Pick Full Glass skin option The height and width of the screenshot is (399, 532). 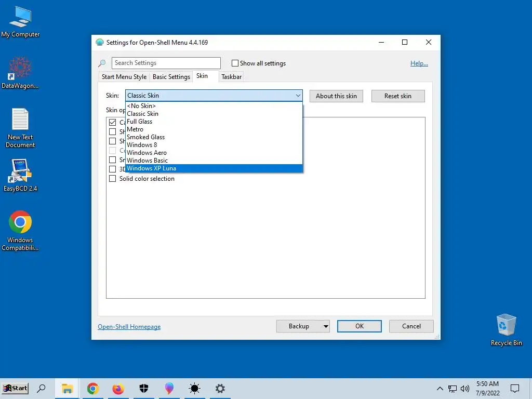click(214, 122)
